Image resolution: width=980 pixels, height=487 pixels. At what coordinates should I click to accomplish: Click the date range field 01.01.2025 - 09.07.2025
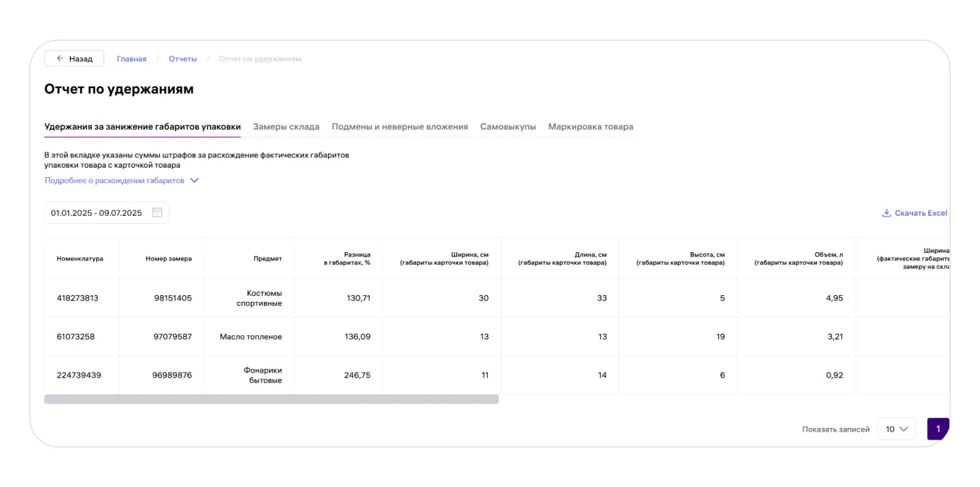click(96, 213)
